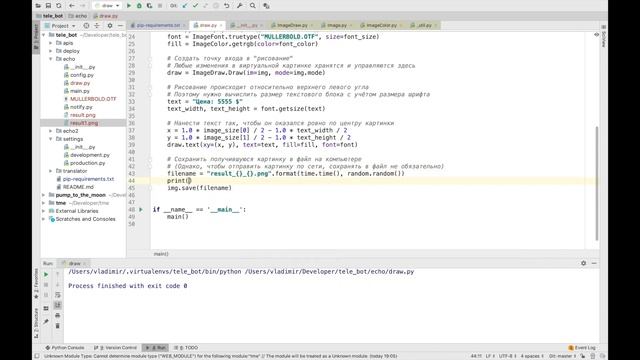Navigate back with the left arrow icon
640x360 pixels.
pos(71,6)
